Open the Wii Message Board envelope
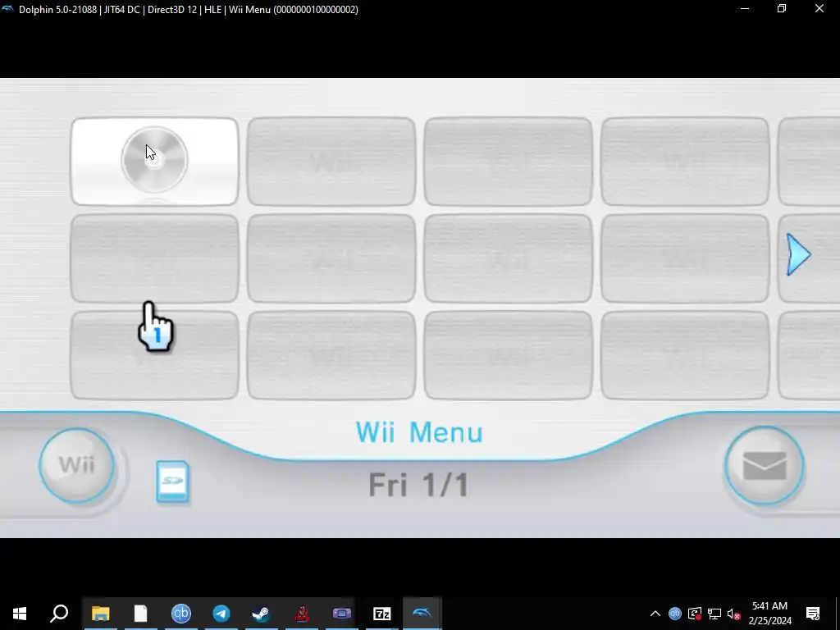This screenshot has height=630, width=840. coord(764,465)
